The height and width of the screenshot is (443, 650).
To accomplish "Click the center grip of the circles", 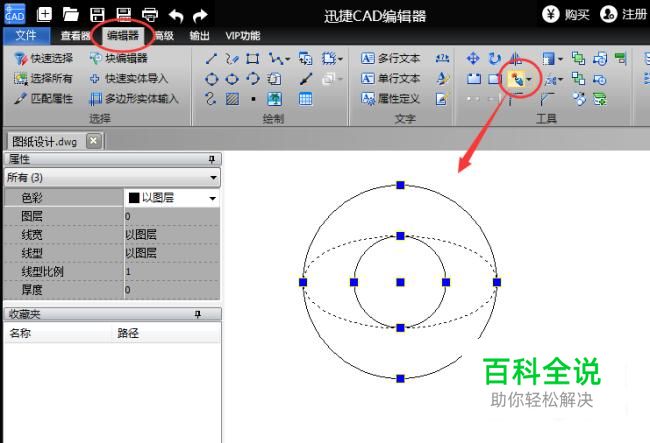I will pyautogui.click(x=400, y=282).
